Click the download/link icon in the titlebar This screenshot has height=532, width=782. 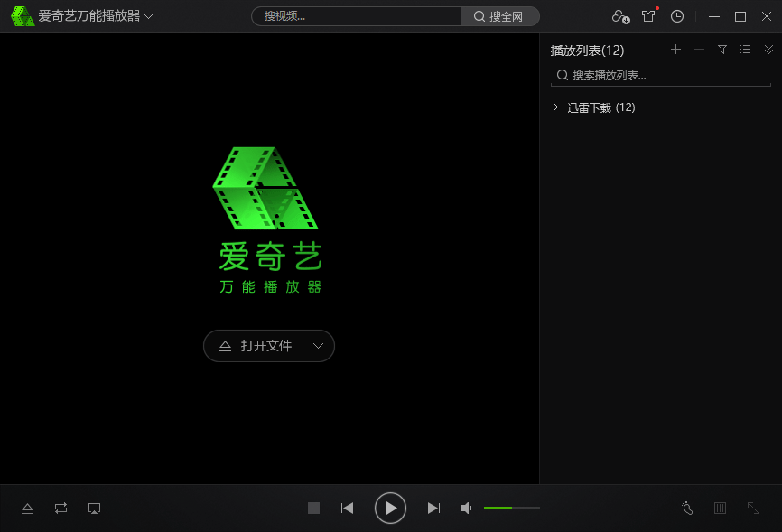click(619, 16)
